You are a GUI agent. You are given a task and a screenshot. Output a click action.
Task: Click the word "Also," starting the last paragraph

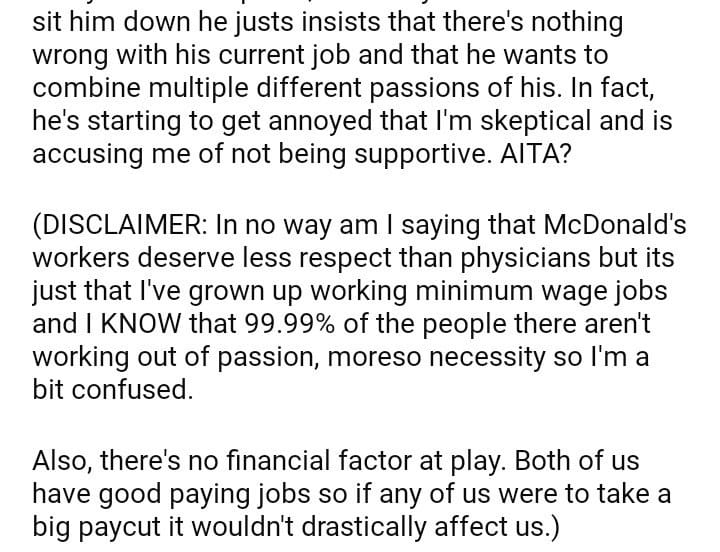[x=67, y=464]
